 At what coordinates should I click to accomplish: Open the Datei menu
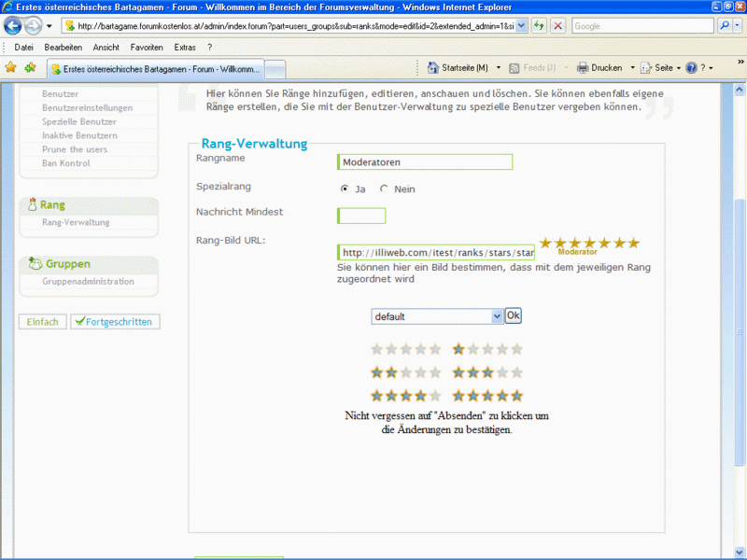click(24, 48)
